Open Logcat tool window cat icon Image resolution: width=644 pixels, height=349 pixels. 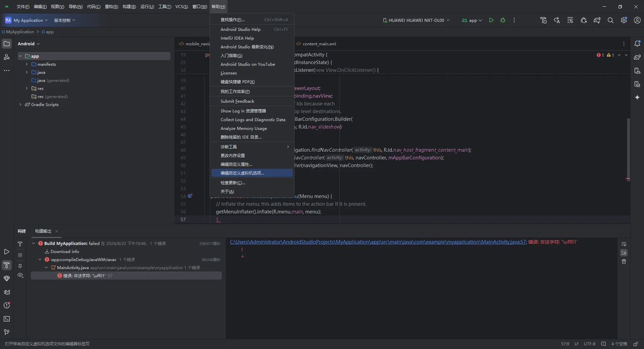pyautogui.click(x=6, y=292)
